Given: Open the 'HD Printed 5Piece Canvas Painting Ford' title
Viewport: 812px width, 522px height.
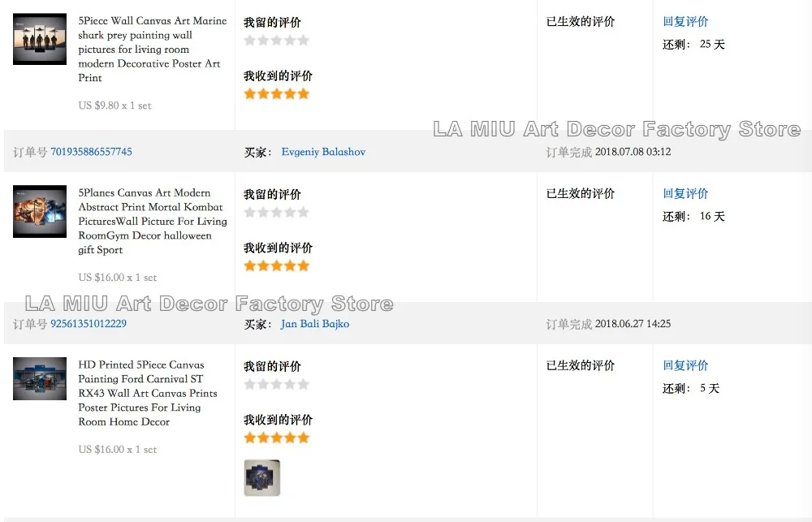Looking at the screenshot, I should click(147, 393).
